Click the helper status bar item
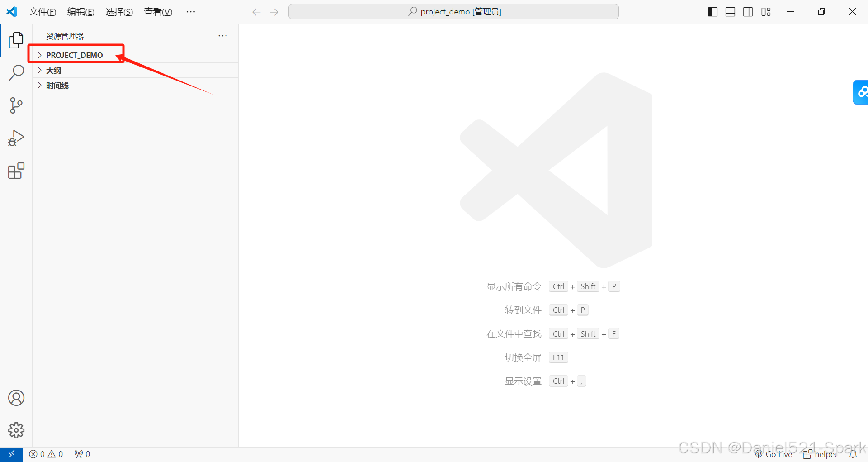 click(820, 454)
